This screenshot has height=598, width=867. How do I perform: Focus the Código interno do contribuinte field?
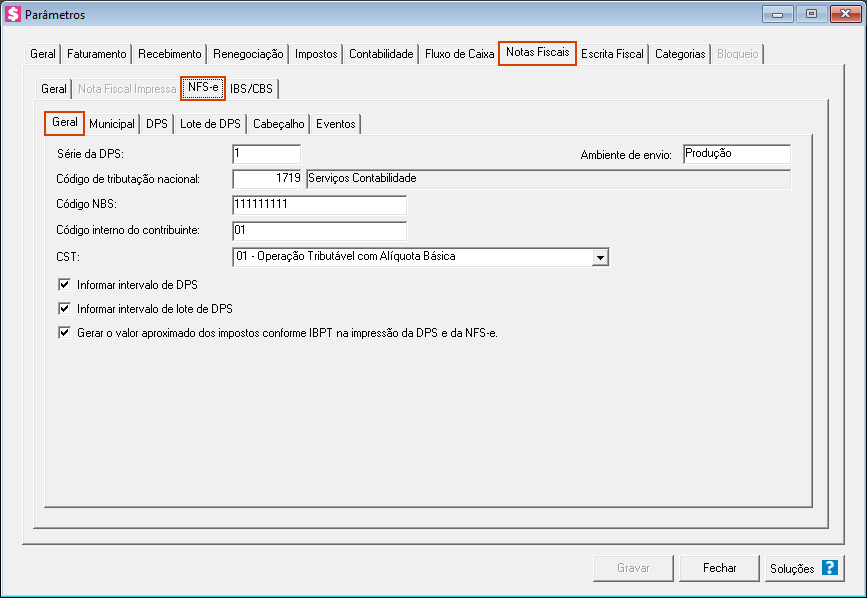[x=319, y=231]
